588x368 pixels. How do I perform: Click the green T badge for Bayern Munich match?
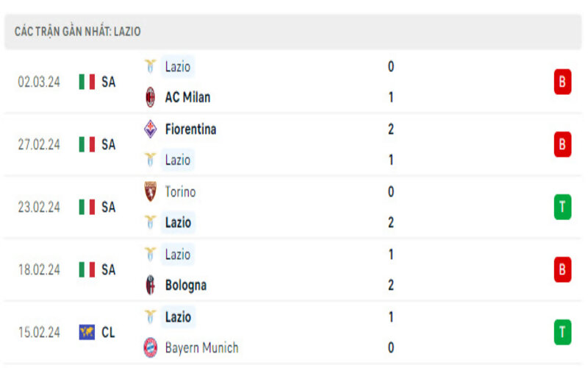pos(562,333)
